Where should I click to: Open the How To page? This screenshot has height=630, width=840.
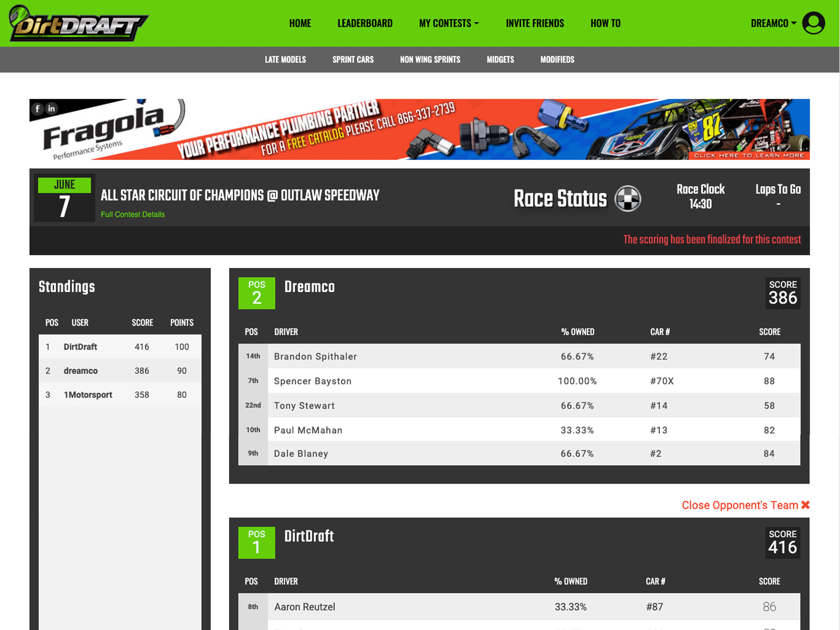click(x=605, y=23)
